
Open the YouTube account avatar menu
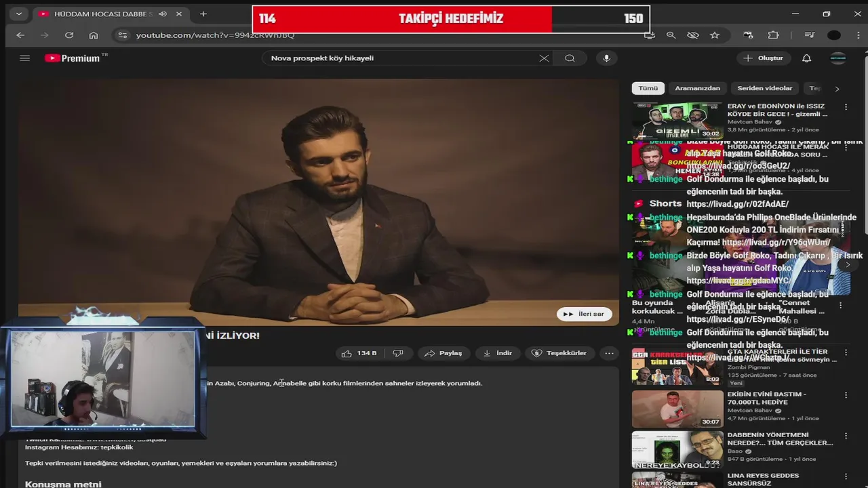coord(838,58)
